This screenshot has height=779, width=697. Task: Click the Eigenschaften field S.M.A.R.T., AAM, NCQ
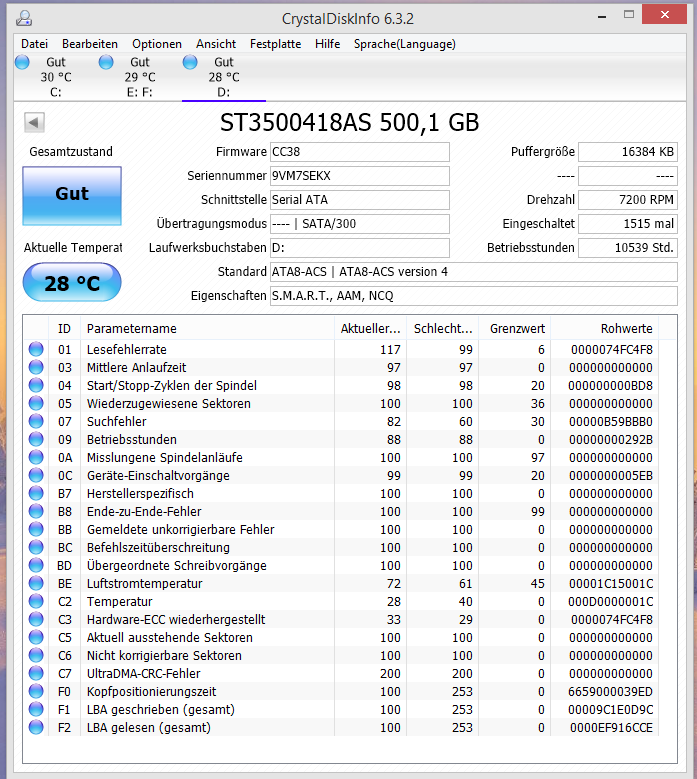point(473,296)
